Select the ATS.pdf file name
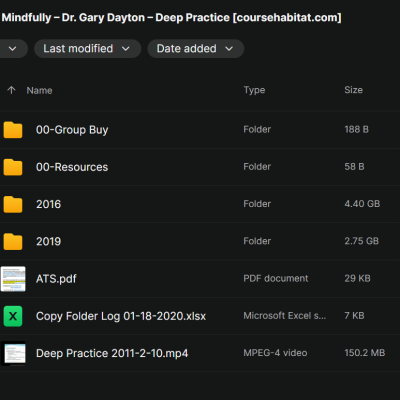This screenshot has width=400, height=400. [56, 279]
